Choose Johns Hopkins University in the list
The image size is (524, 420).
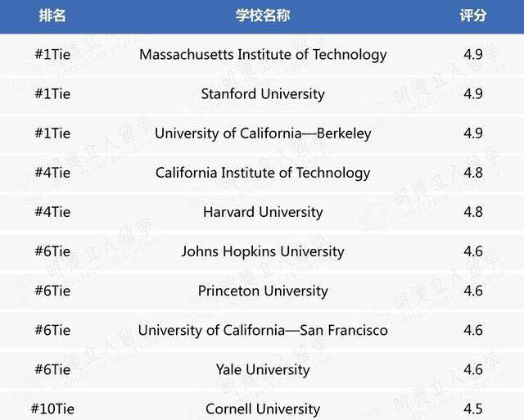point(263,251)
